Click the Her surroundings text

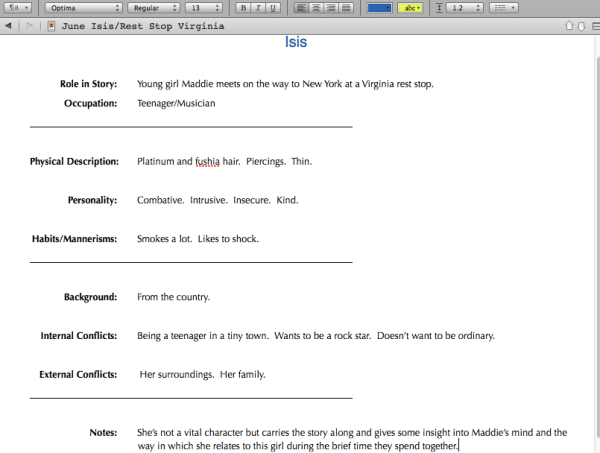pos(177,374)
